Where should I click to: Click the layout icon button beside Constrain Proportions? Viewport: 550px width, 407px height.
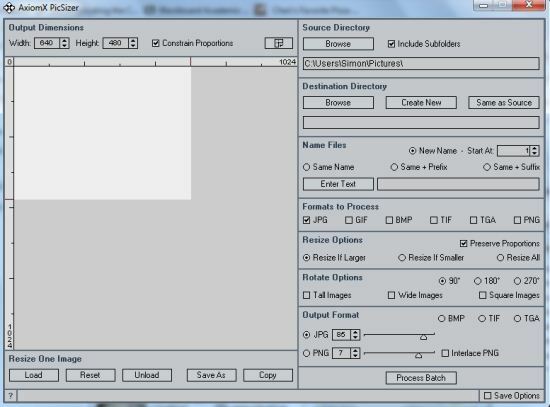(x=279, y=43)
